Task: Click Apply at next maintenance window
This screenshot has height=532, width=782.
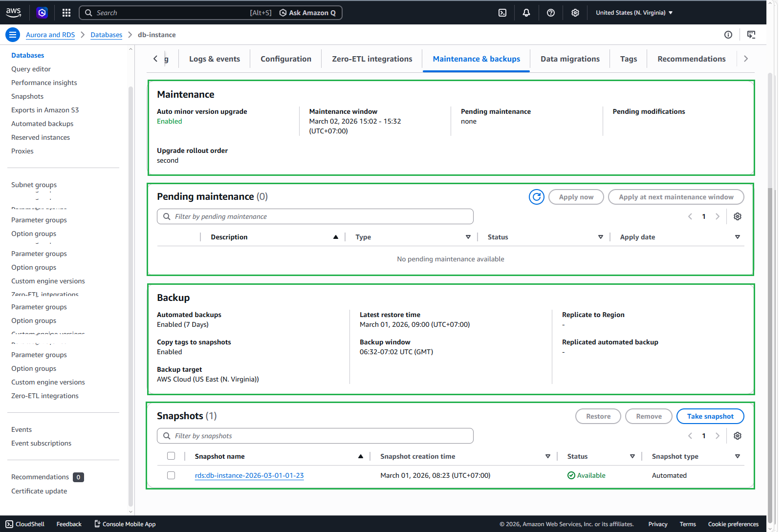Action: (676, 197)
